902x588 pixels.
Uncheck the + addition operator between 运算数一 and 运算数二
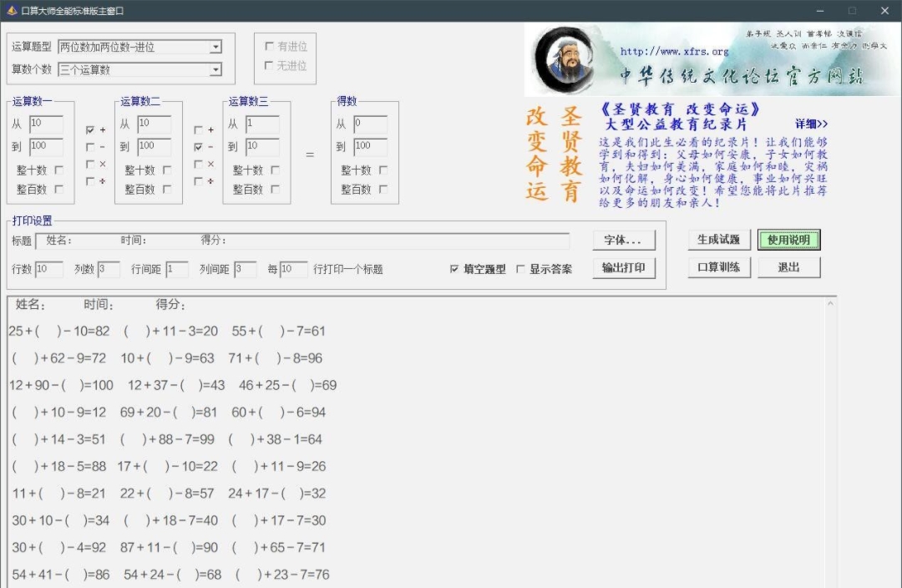(89, 129)
